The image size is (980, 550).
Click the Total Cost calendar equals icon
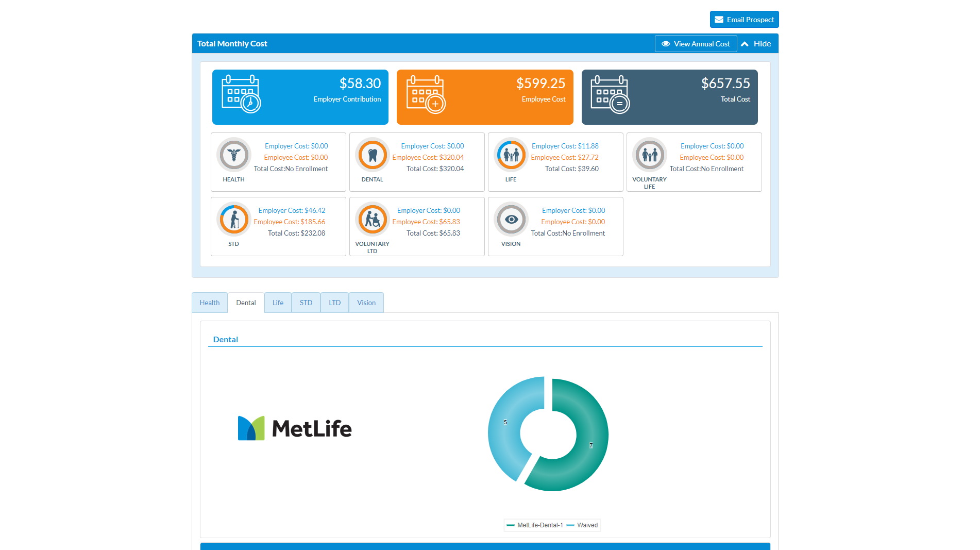pyautogui.click(x=611, y=94)
